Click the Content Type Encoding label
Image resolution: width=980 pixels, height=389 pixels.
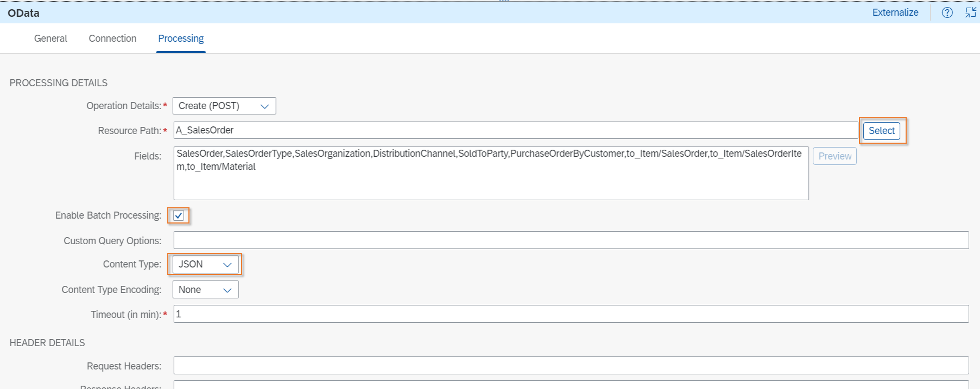tap(111, 290)
